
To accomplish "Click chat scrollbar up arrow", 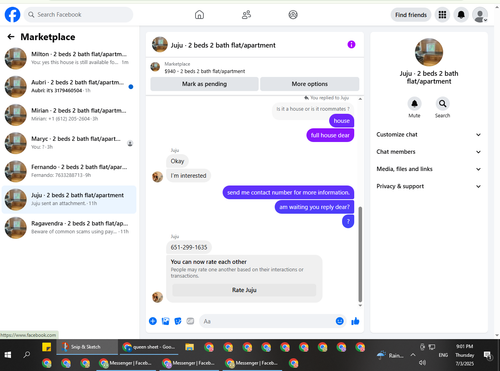I will coord(360,99).
